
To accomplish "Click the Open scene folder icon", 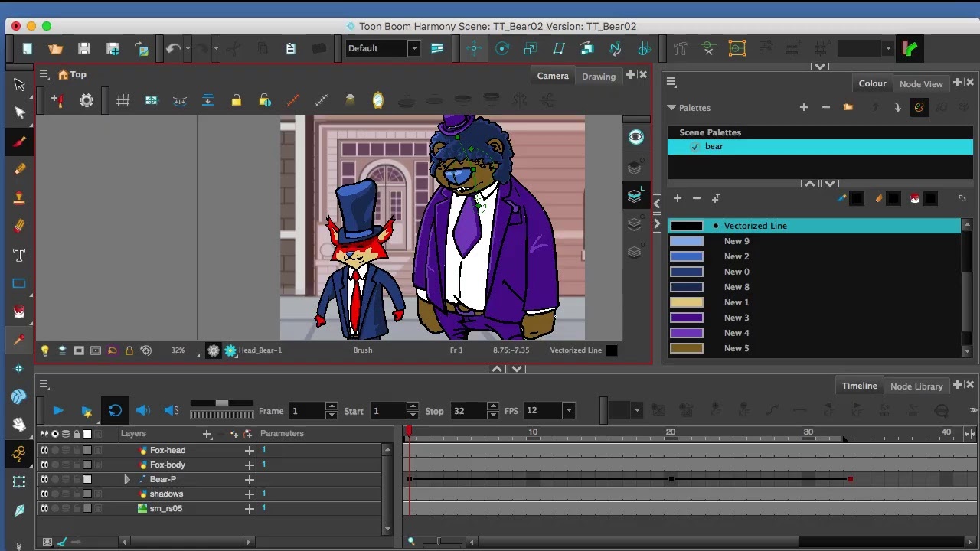I will tap(55, 48).
